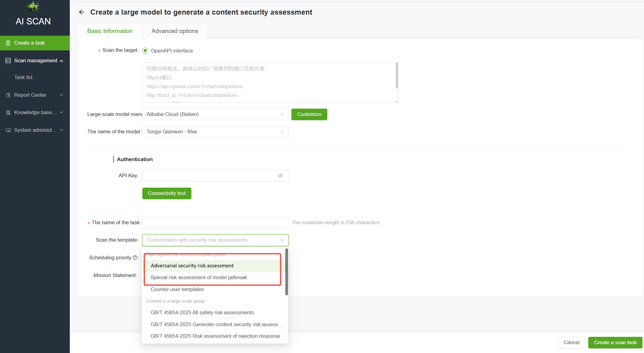Click the Create a task clipboard icon

[8, 43]
